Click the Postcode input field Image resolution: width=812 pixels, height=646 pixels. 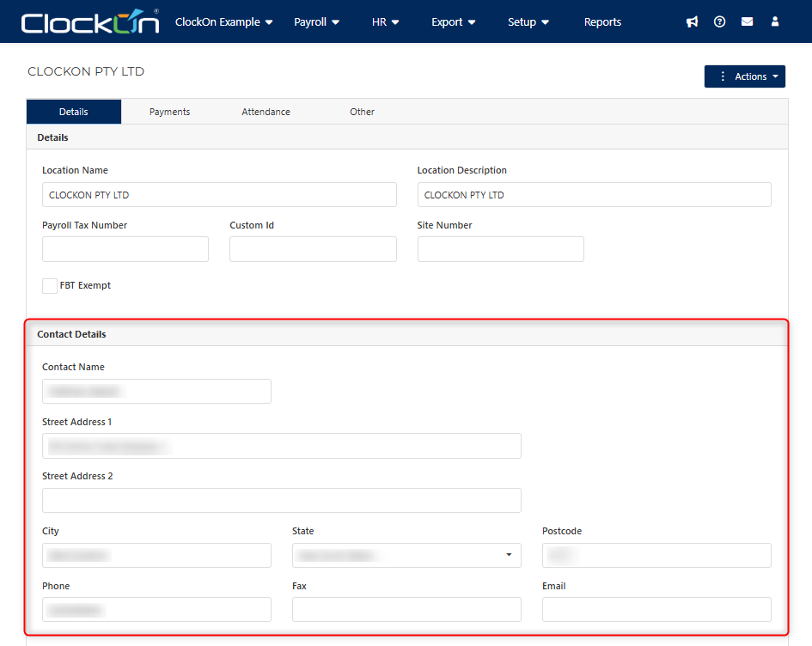coord(656,556)
